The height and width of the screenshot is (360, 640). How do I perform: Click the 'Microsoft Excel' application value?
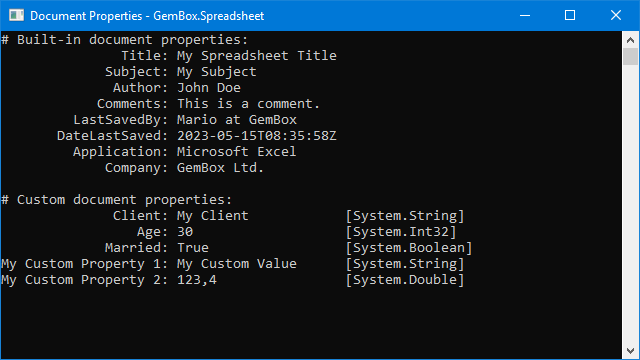click(236, 152)
